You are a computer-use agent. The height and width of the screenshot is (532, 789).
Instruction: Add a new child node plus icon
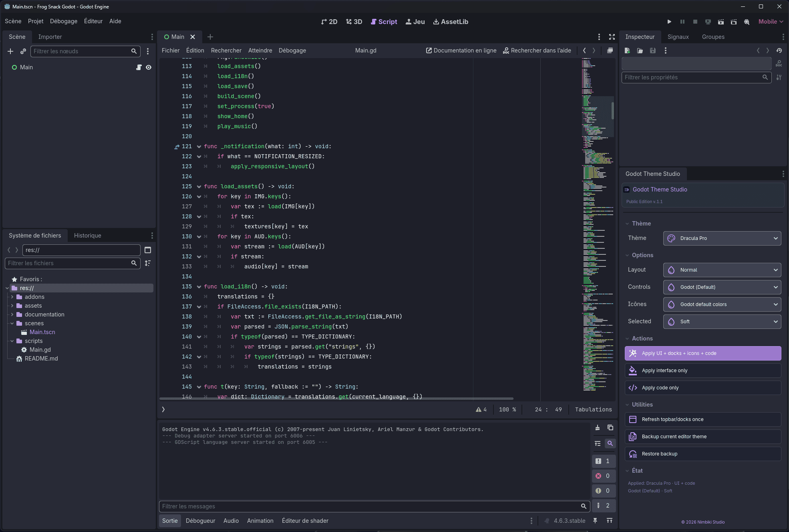point(10,51)
